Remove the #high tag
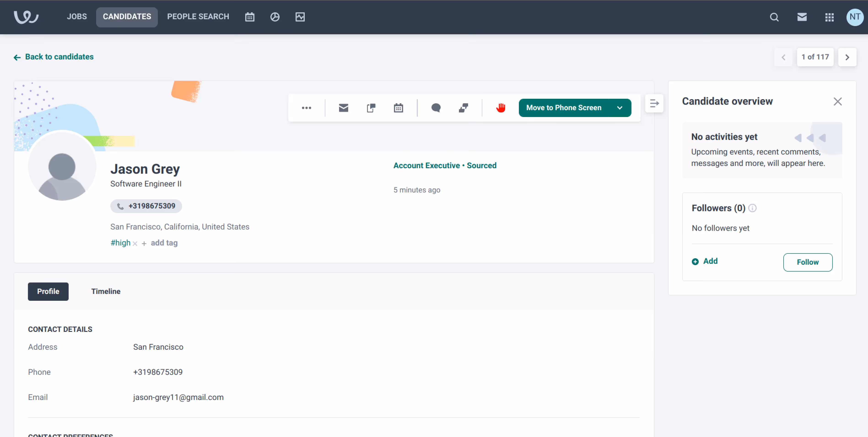This screenshot has height=437, width=868. pyautogui.click(x=135, y=243)
